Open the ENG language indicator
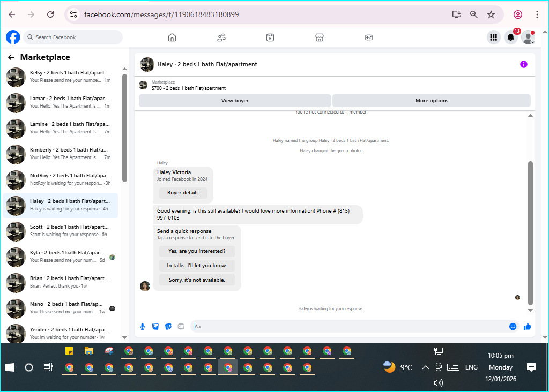Viewport: 549px width, 392px height. click(471, 367)
